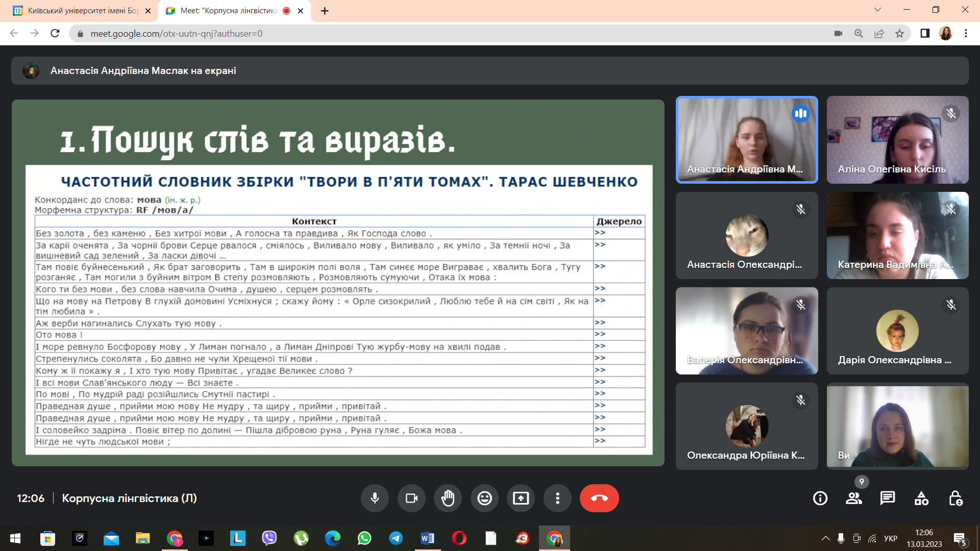Open the activities panel icon
This screenshot has height=551, width=980.
(921, 498)
